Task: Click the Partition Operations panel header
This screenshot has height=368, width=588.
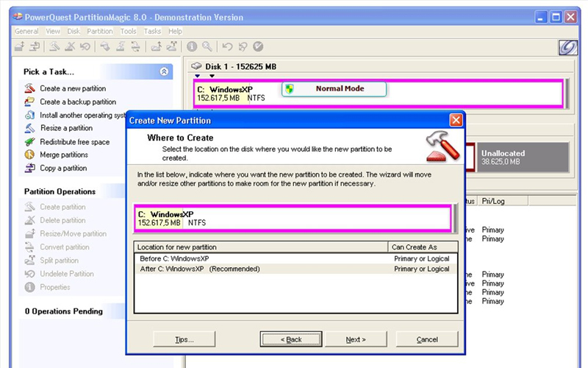Action: point(60,191)
